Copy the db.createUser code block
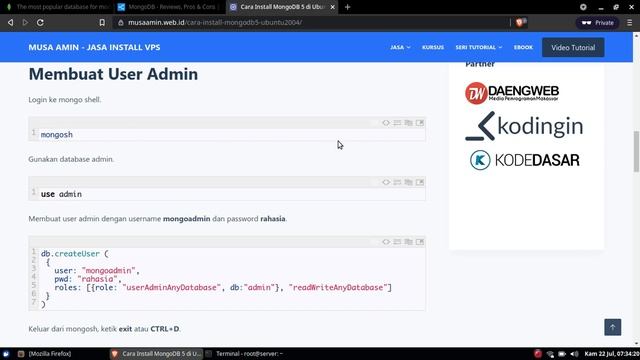 [409, 242]
